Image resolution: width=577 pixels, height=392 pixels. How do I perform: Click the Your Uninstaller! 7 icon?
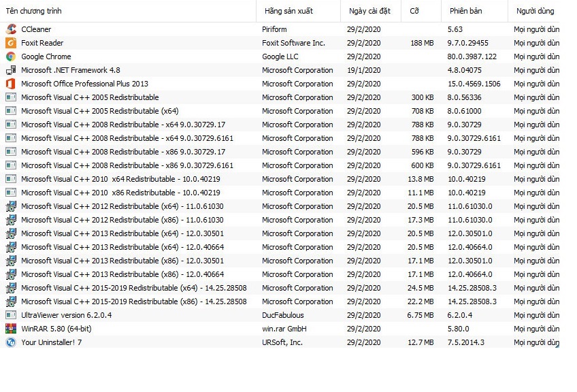click(11, 342)
